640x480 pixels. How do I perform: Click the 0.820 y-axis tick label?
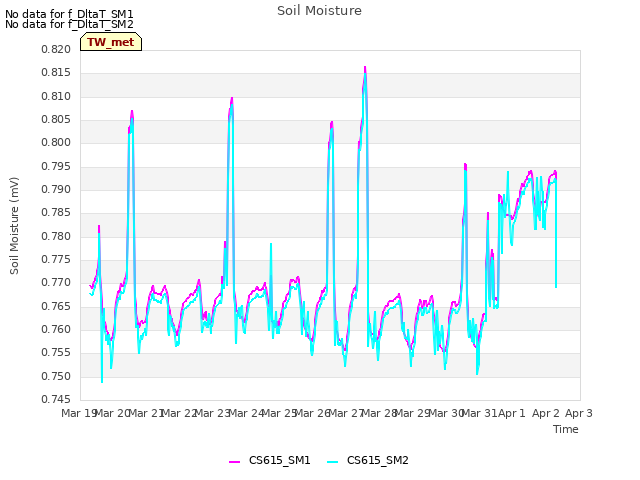[x=56, y=49]
